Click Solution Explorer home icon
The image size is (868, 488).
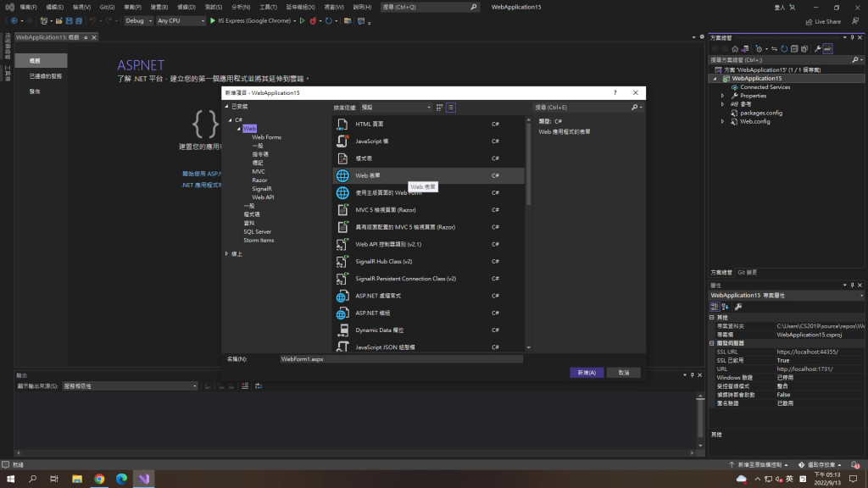(x=735, y=48)
